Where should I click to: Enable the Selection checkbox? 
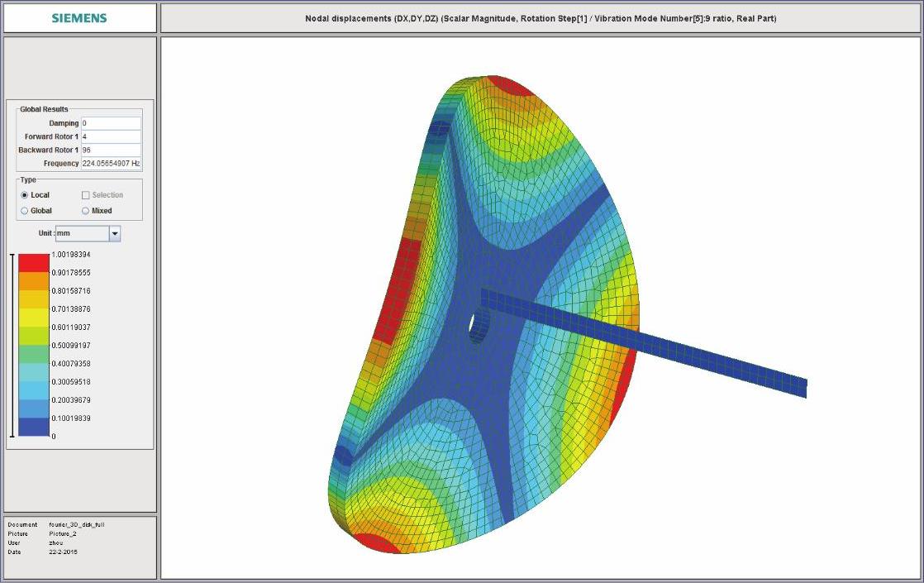[86, 195]
